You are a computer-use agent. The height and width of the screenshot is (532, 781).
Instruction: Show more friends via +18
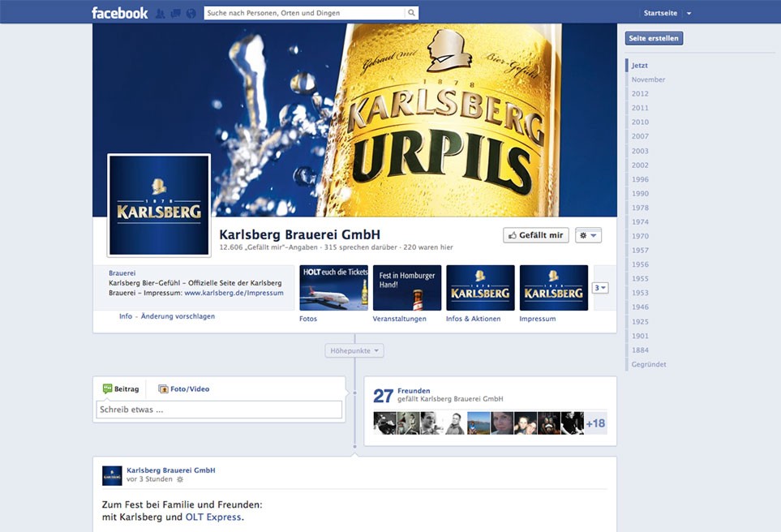click(x=596, y=423)
